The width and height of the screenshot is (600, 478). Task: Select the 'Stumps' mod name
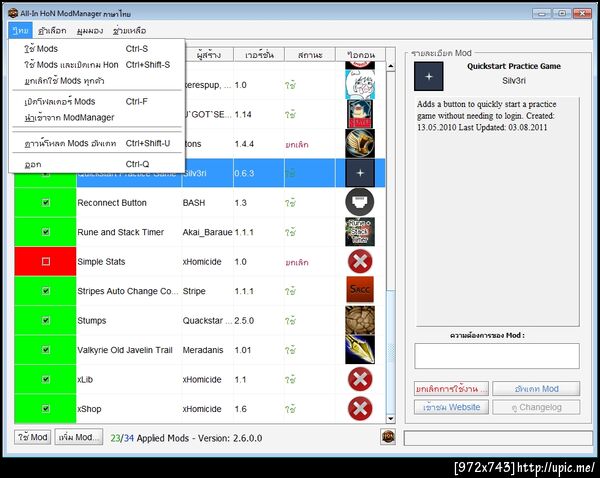pos(91,321)
